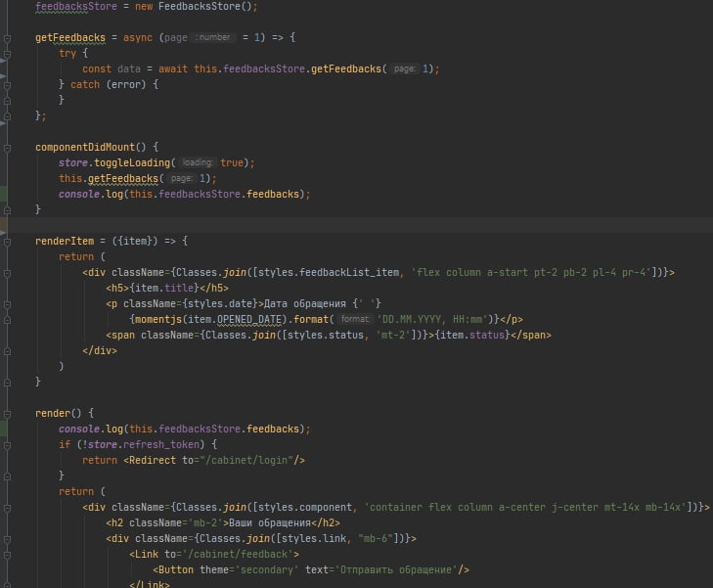713x588 pixels.
Task: Click 'renderItem' function name
Action: [x=65, y=241]
